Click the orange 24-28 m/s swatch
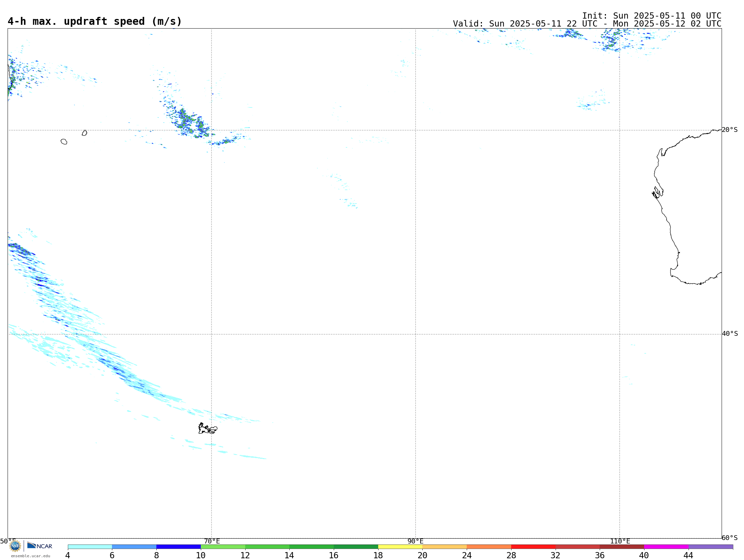 pos(489,547)
